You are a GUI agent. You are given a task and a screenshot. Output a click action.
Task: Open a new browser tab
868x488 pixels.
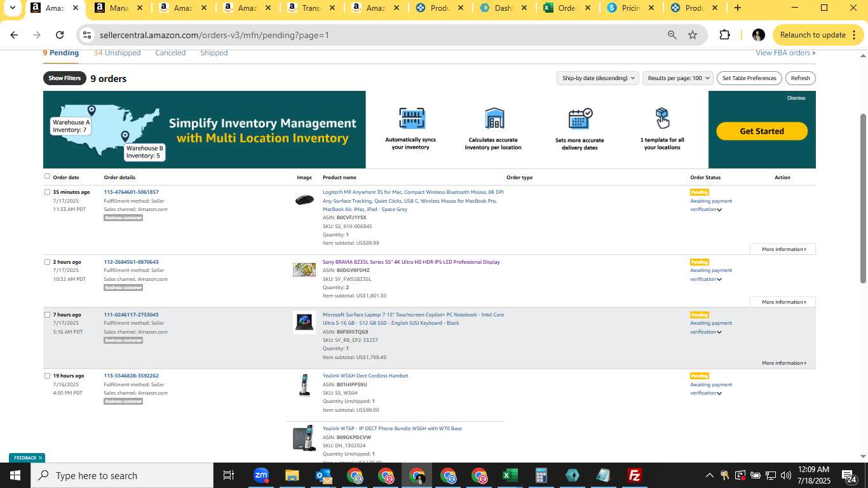tap(737, 8)
